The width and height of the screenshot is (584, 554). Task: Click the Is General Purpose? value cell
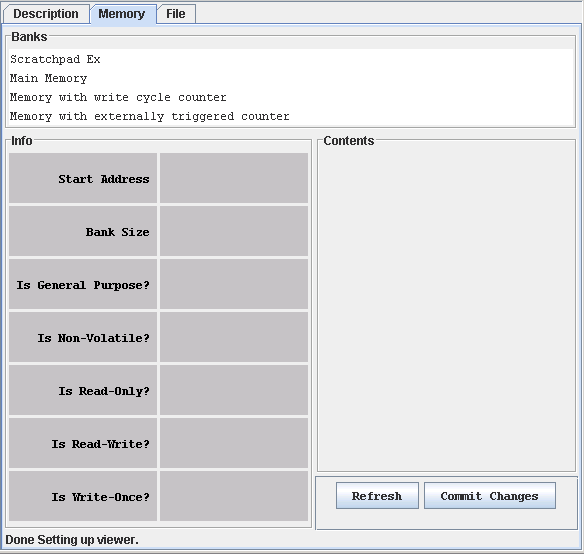tap(234, 285)
